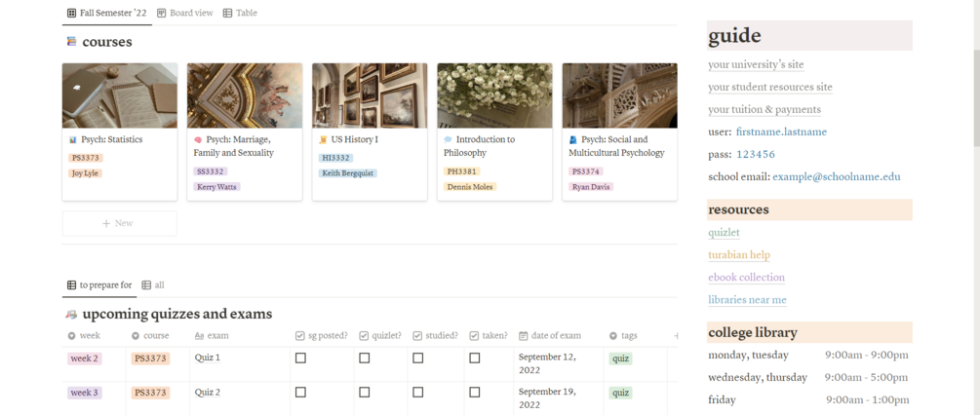
Task: Click the car icon beside upcoming quizzes heading
Action: (x=71, y=315)
